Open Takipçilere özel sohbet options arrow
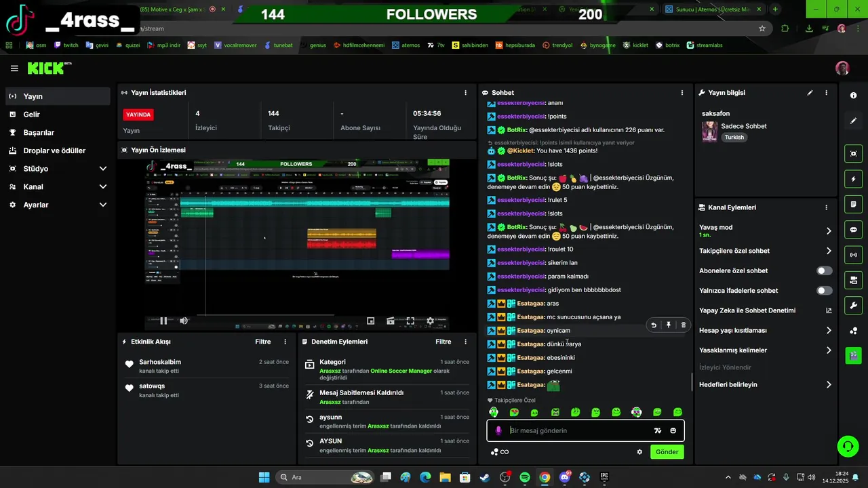 [829, 251]
